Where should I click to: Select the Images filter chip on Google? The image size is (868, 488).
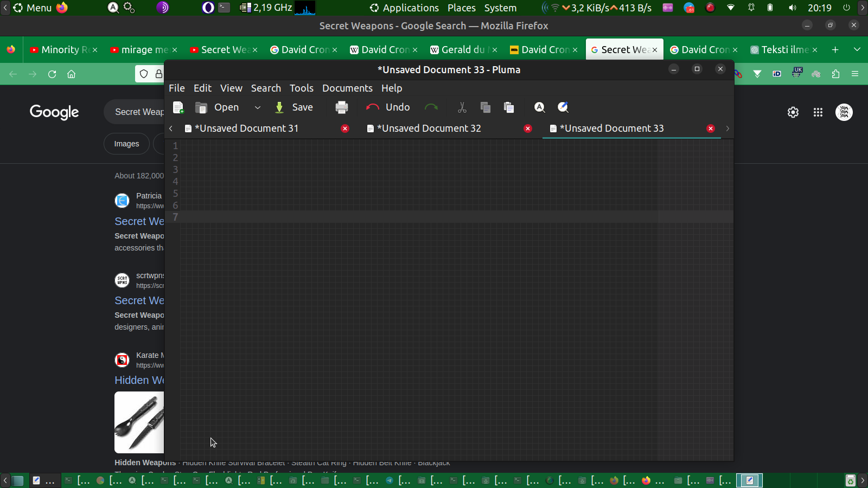click(x=126, y=144)
